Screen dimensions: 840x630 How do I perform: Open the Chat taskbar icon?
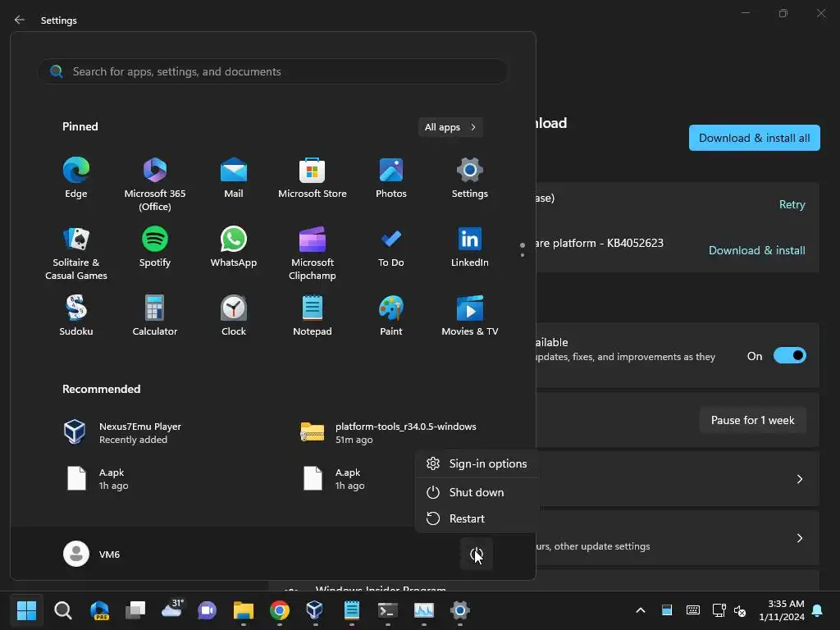208,609
